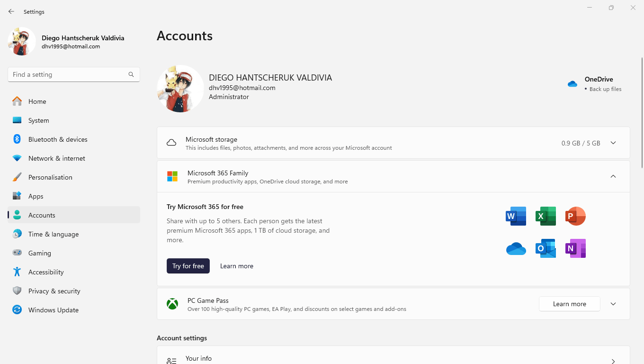644x364 pixels.
Task: Click the Excel app icon
Action: [x=546, y=216]
